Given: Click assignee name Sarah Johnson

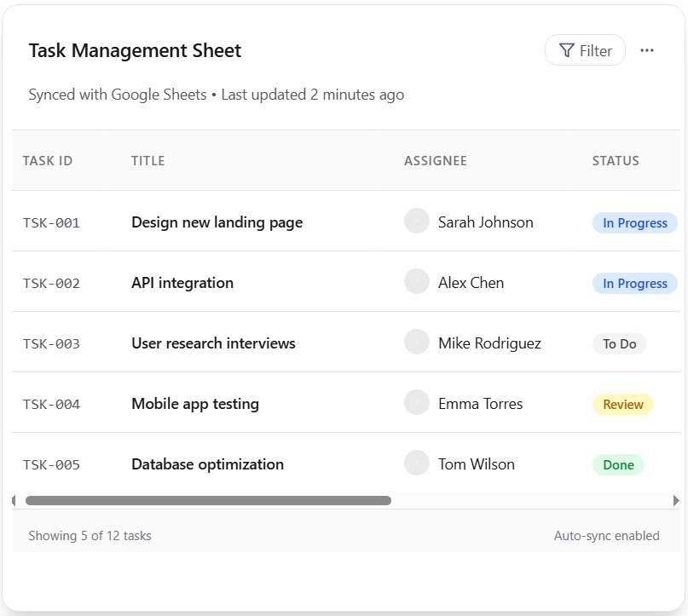Looking at the screenshot, I should point(486,222).
